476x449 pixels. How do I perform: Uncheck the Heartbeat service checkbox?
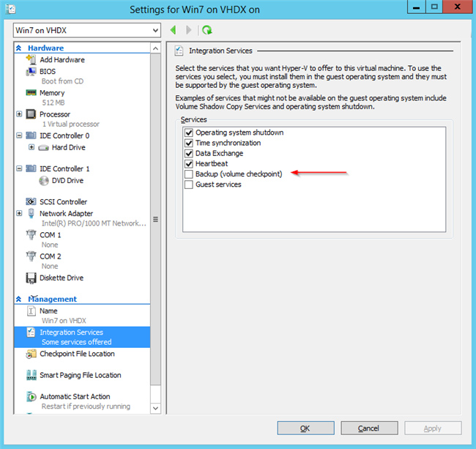tap(189, 164)
